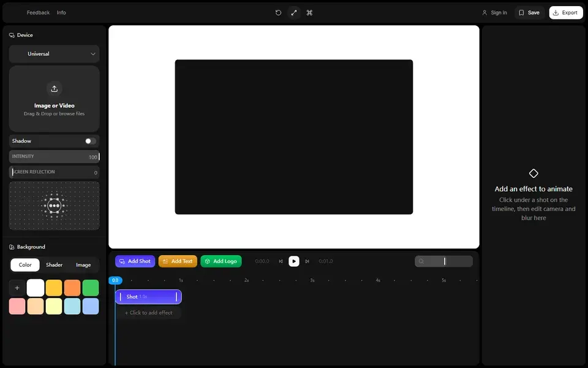The height and width of the screenshot is (368, 588).
Task: Add a Text element
Action: pos(178,261)
